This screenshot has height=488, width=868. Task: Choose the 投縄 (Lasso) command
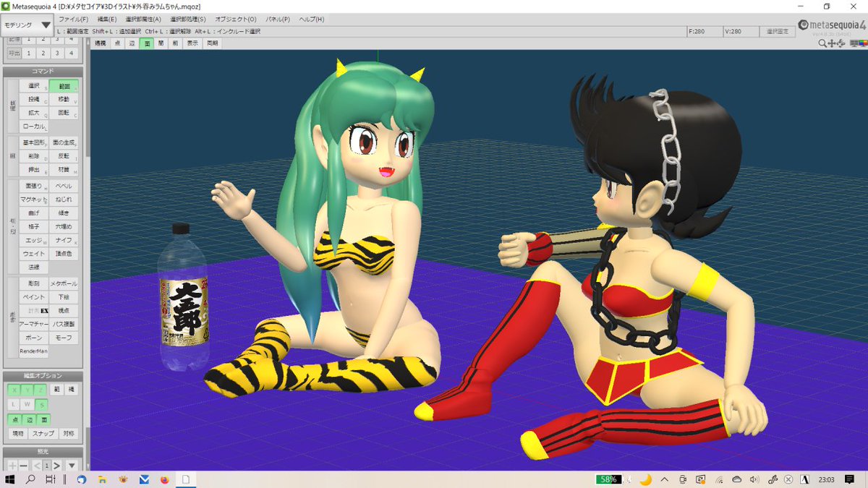coord(33,99)
